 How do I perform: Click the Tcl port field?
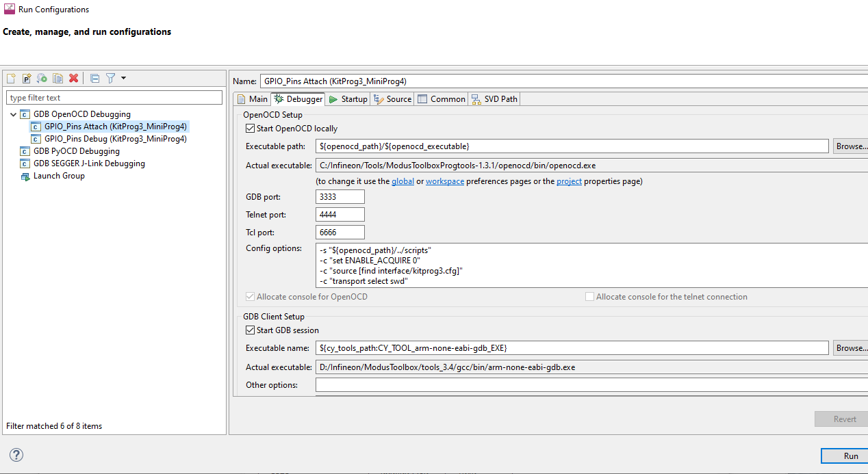pos(340,233)
